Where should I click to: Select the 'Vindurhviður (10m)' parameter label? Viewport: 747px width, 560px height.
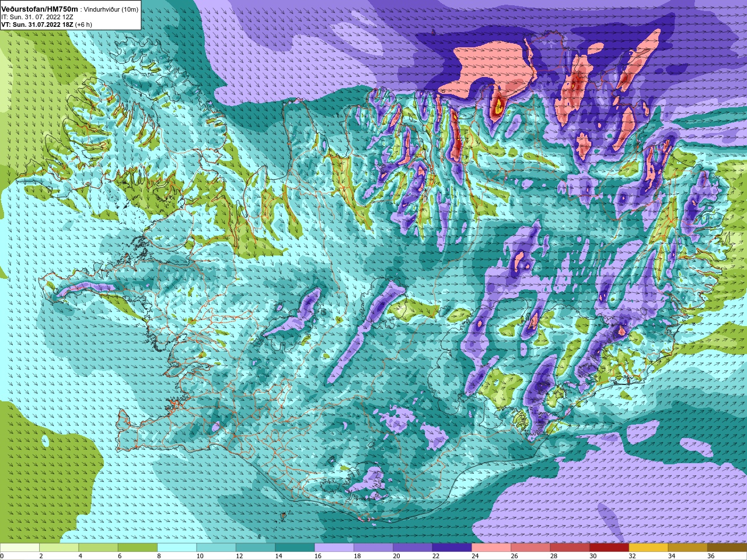click(x=111, y=10)
